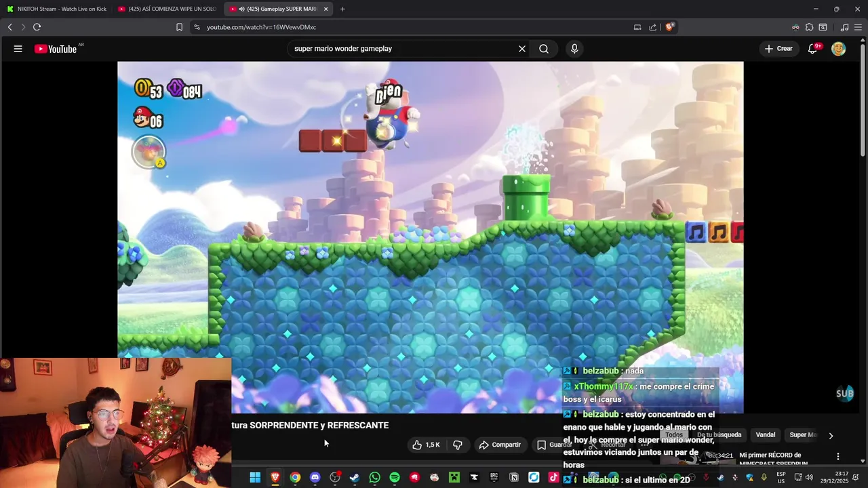The image size is (868, 488).
Task: Open the Windows Start menu
Action: tap(255, 478)
